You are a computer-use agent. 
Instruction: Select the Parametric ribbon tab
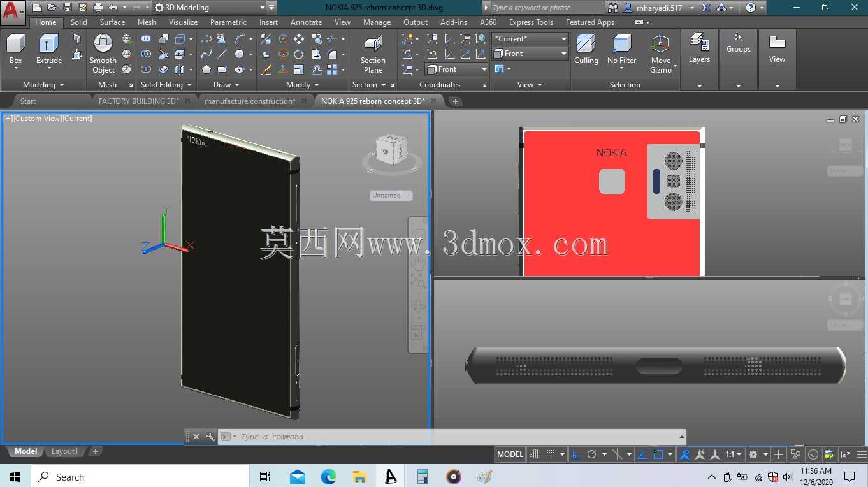click(228, 22)
